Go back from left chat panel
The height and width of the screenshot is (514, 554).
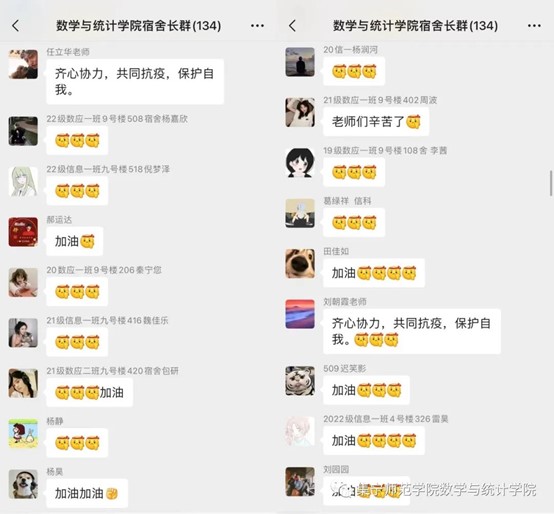click(16, 26)
